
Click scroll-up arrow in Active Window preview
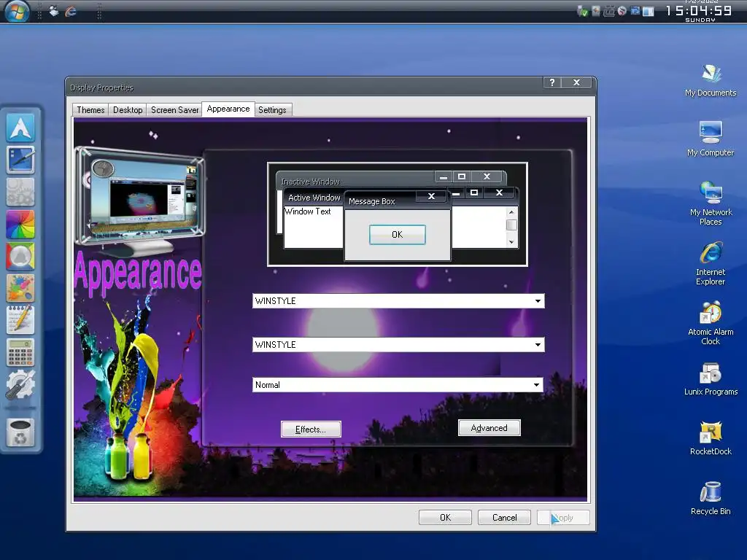pos(511,212)
